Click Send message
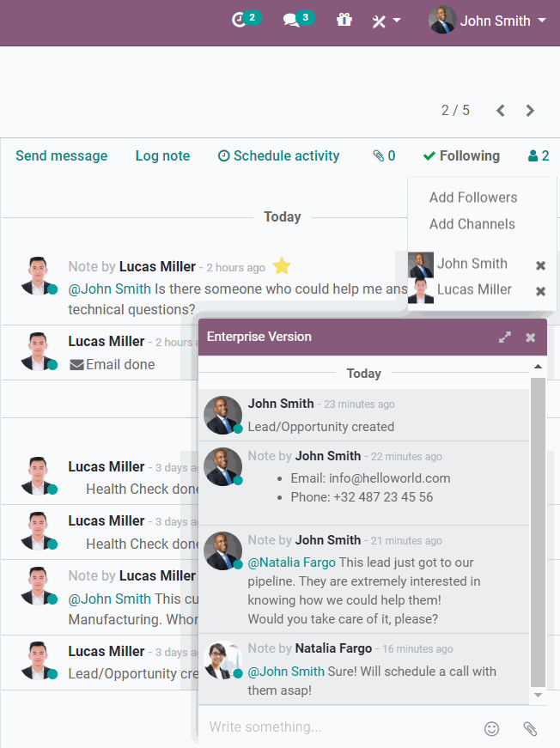This screenshot has height=748, width=560. (x=62, y=155)
